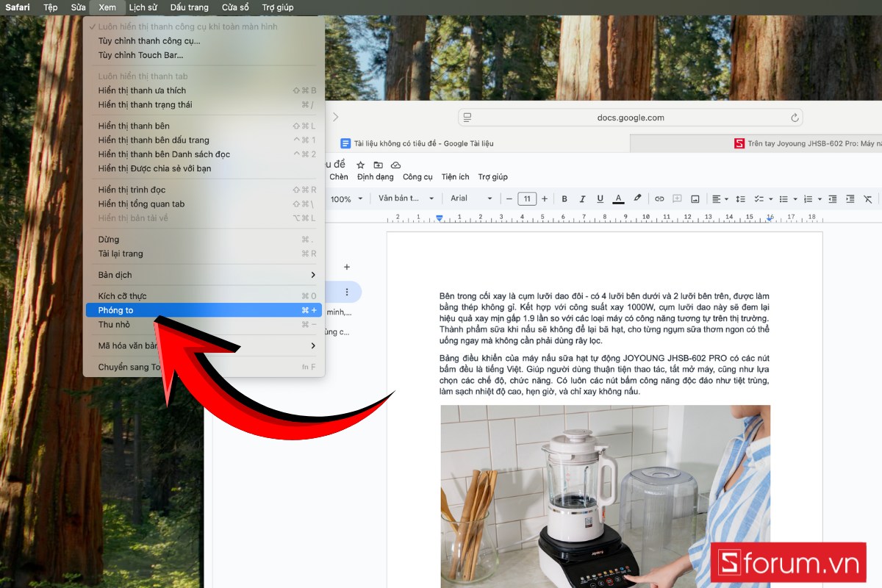The height and width of the screenshot is (588, 882).
Task: Insert a link with the link icon
Action: (659, 198)
